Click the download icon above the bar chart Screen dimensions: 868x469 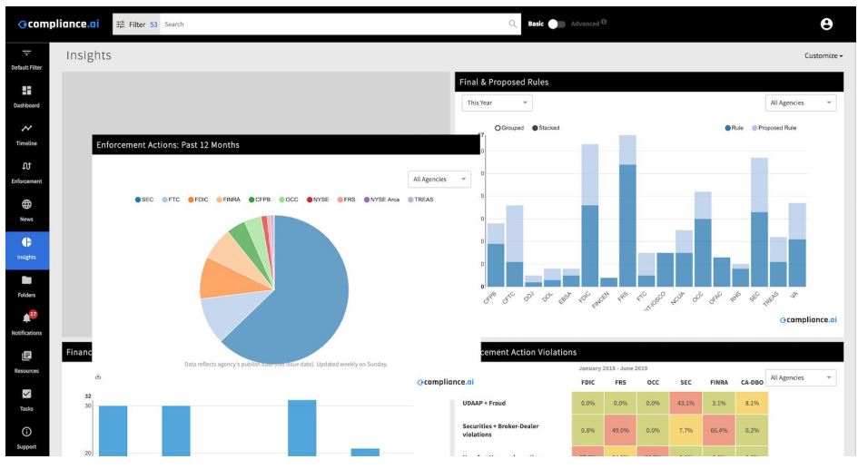point(98,376)
